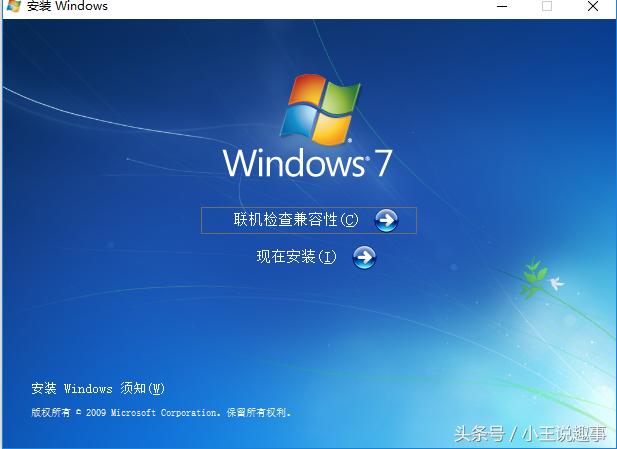
Task: Close the 安装 Windows window
Action: click(593, 6)
